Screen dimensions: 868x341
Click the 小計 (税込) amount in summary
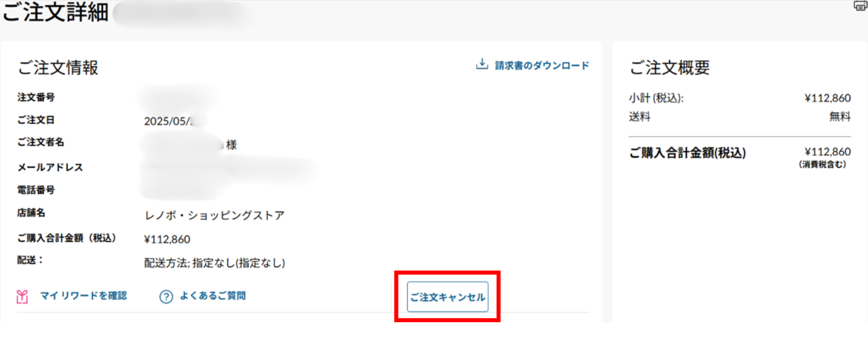tap(827, 99)
